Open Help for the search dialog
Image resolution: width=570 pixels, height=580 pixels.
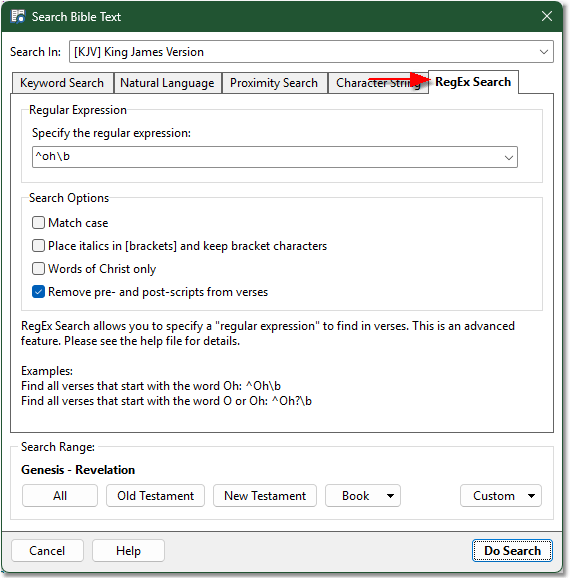click(x=128, y=551)
